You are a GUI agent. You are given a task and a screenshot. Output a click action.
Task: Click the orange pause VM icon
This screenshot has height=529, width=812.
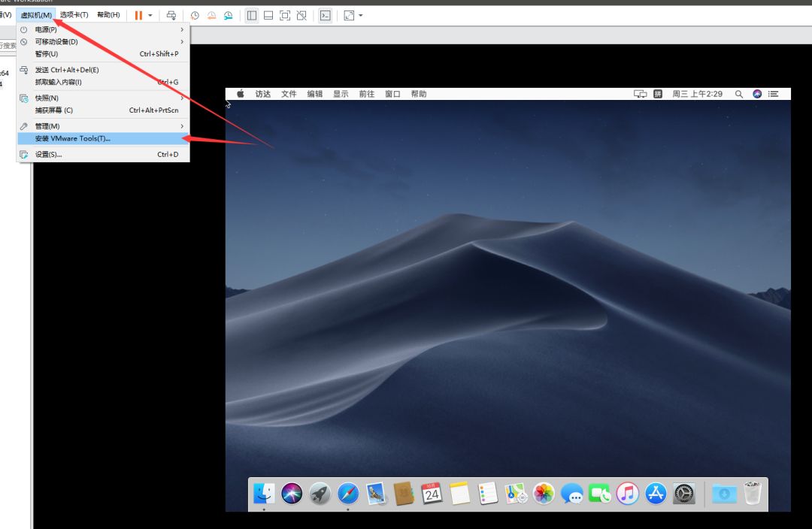138,16
